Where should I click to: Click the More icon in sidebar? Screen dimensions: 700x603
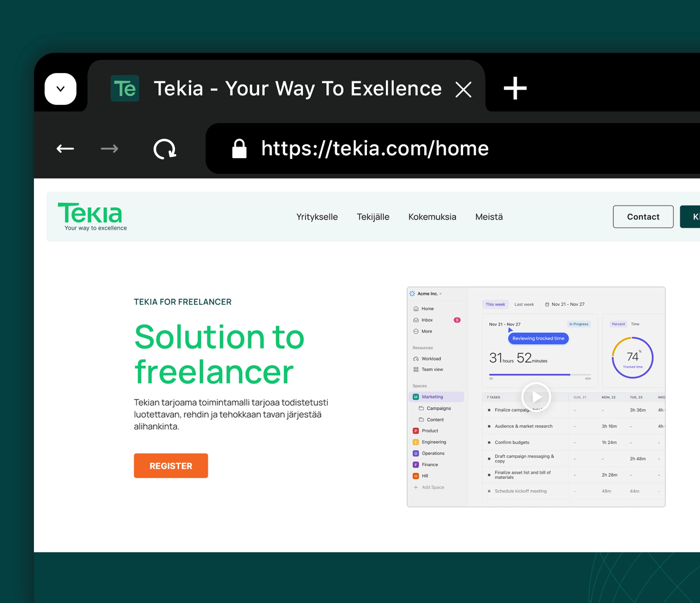click(416, 331)
